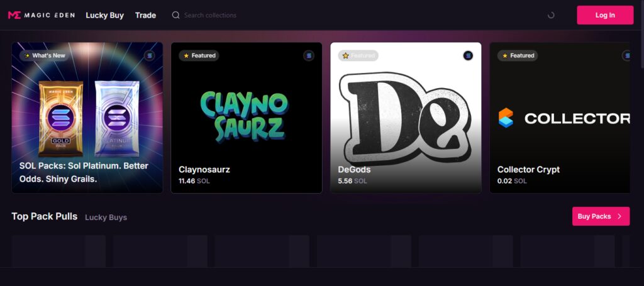The width and height of the screenshot is (644, 286).
Task: Click the star icon on DeGods Featured badge
Action: 345,55
